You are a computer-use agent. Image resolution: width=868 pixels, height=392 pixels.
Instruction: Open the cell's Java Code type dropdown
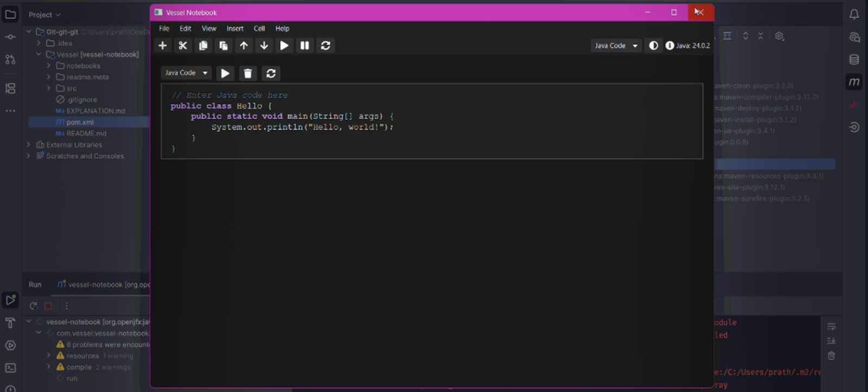186,73
